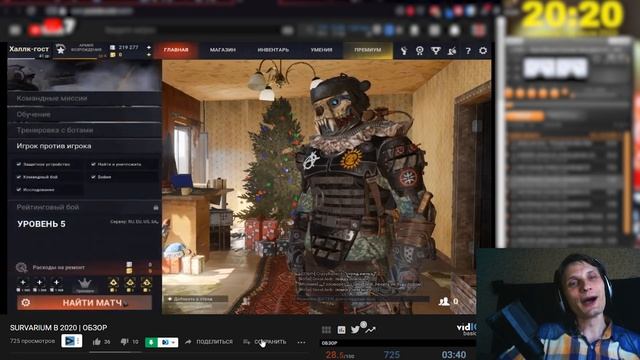This screenshot has height=360, width=640.
Task: Click the orange button in blurred side window
Action: [524, 117]
